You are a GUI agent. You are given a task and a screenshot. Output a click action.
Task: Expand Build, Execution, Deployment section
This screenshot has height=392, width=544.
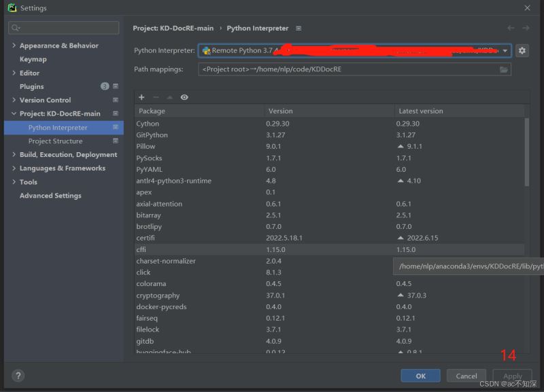click(14, 155)
